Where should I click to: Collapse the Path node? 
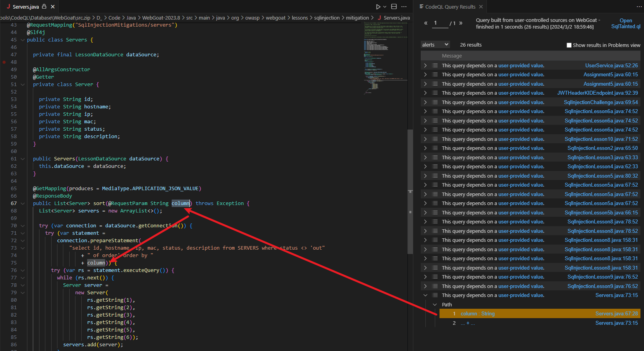pyautogui.click(x=435, y=304)
